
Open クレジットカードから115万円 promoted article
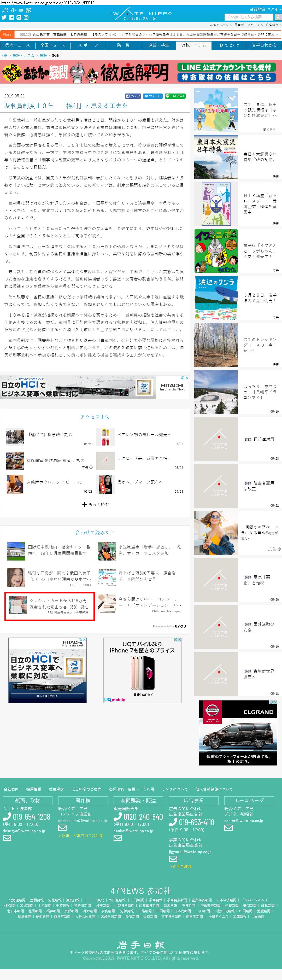click(x=49, y=606)
